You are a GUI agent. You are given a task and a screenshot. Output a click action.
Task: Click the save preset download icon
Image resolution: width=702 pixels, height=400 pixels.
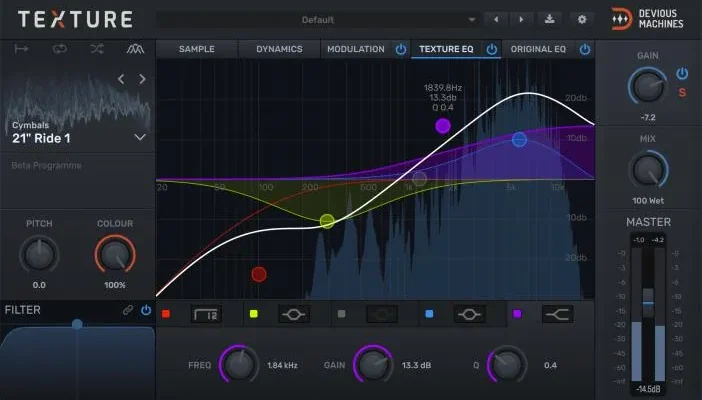click(x=550, y=19)
